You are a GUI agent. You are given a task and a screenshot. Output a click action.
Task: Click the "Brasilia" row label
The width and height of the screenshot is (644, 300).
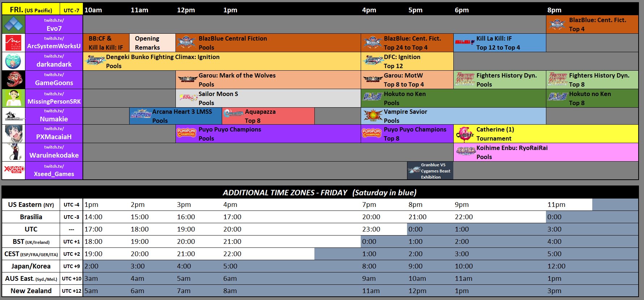click(31, 217)
